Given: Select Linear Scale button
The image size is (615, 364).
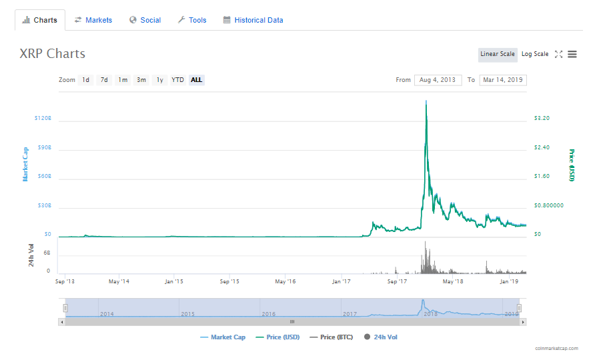Looking at the screenshot, I should point(498,55).
